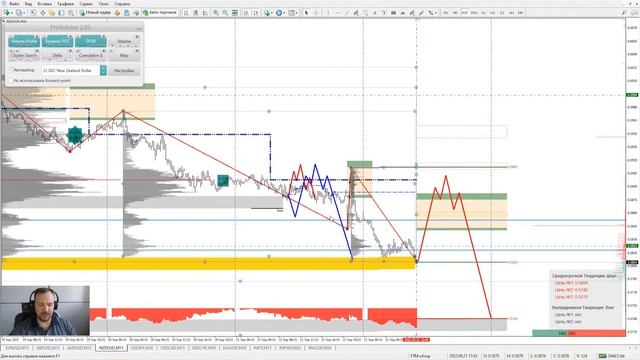Open the Вид menu
This screenshot has width=640, height=360.
coord(28,4)
